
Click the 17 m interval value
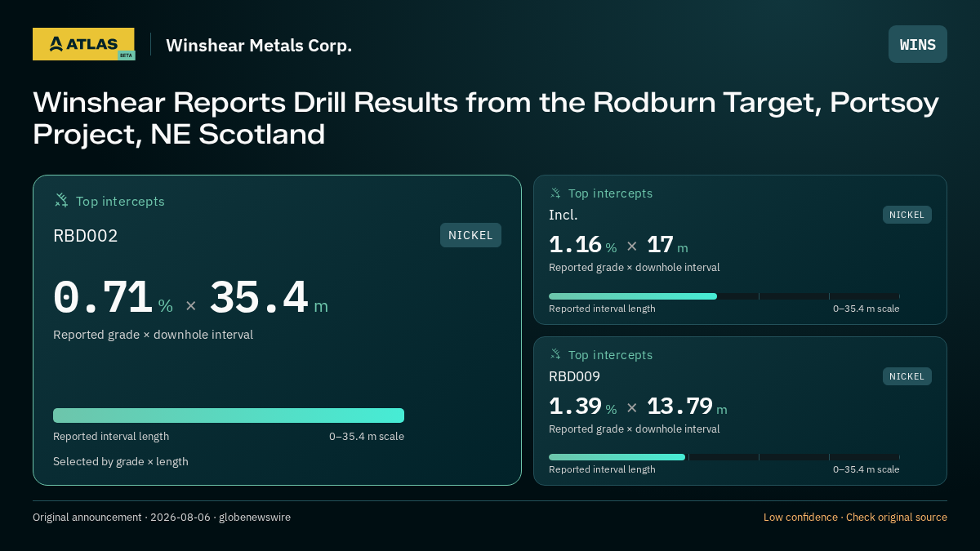(667, 245)
